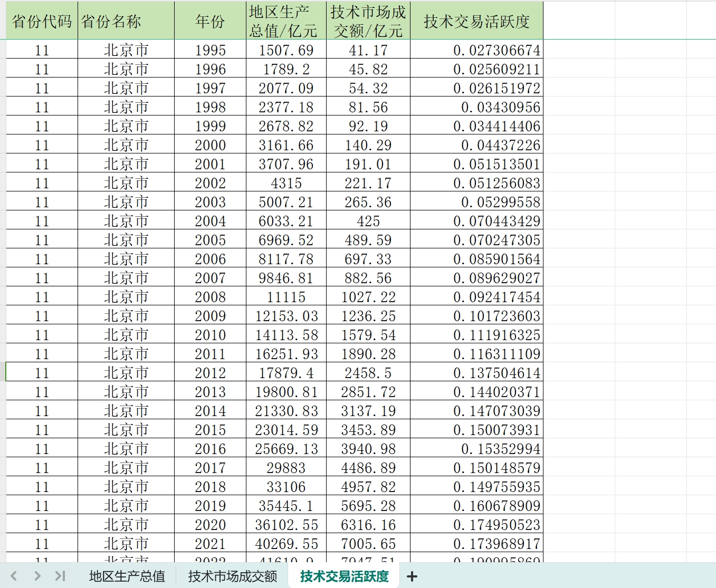Select GDP cell 2077.09

(x=286, y=88)
